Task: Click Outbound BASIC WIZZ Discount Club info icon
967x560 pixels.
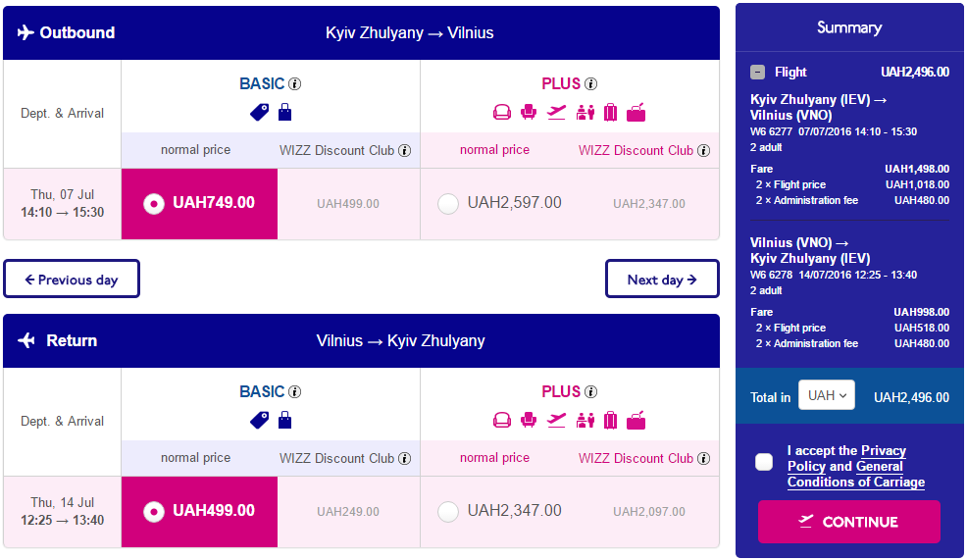Action: [x=405, y=150]
